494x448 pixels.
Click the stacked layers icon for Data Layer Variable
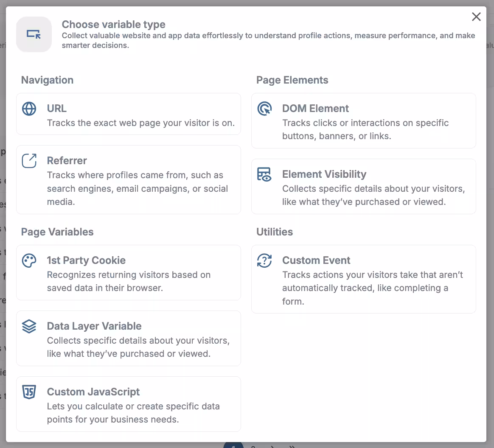click(x=29, y=326)
